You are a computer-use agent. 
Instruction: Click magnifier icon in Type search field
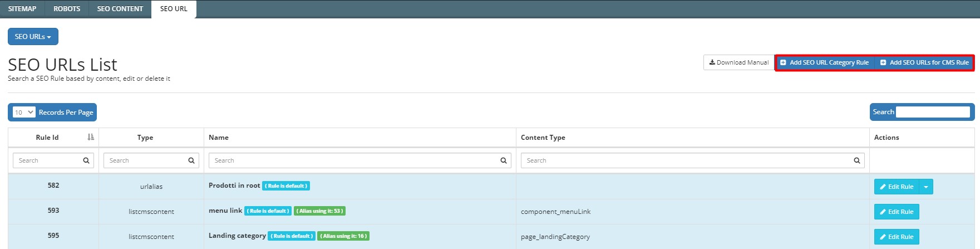click(191, 160)
